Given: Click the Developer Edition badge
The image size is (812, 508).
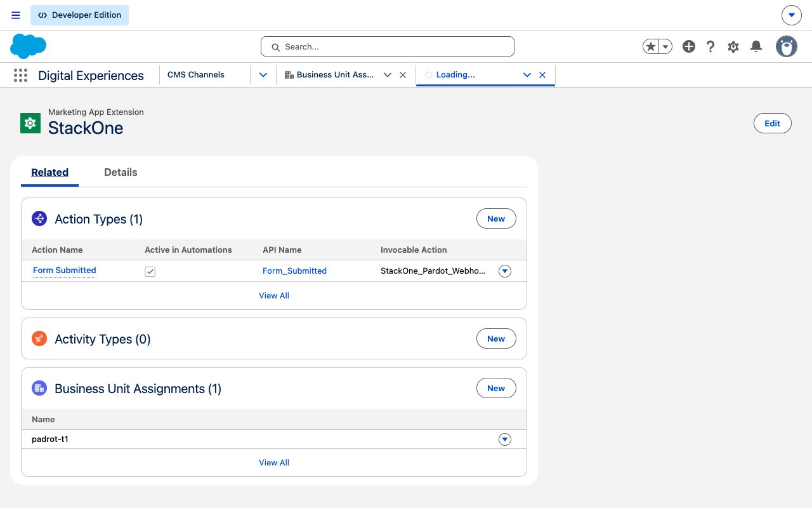Looking at the screenshot, I should pyautogui.click(x=79, y=15).
